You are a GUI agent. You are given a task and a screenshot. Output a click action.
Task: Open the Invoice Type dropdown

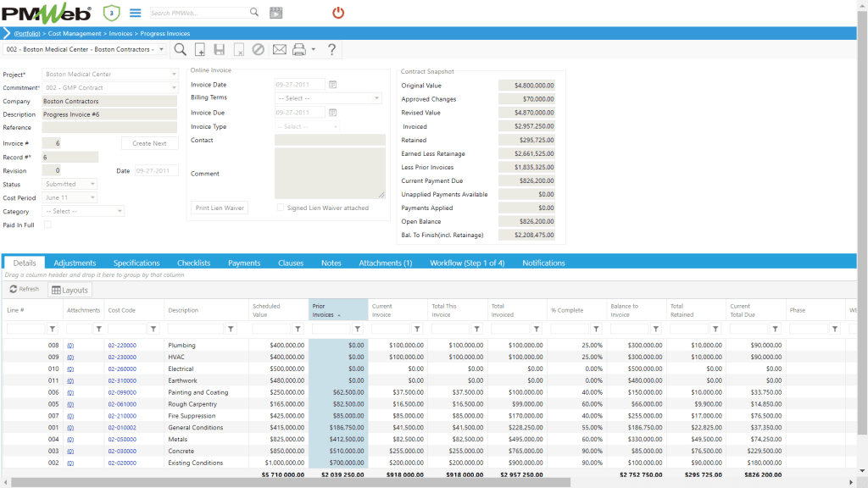click(x=335, y=127)
